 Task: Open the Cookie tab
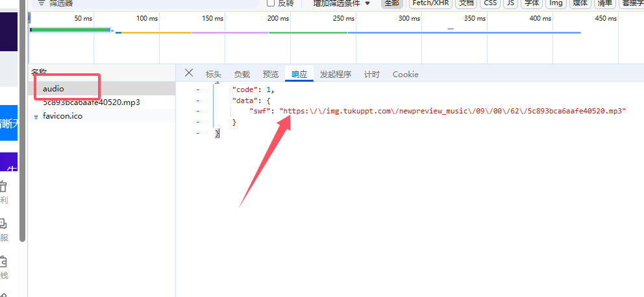click(405, 75)
